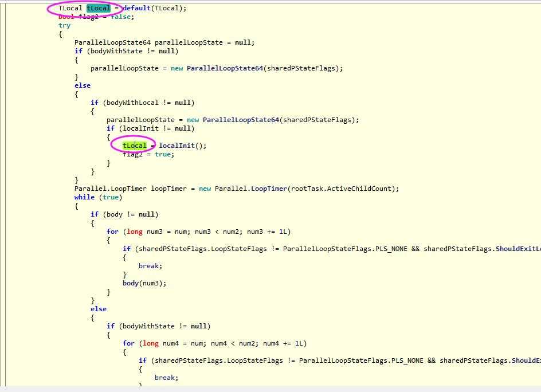Click the while keyword
Screen dimensions: 541x392
click(x=85, y=197)
